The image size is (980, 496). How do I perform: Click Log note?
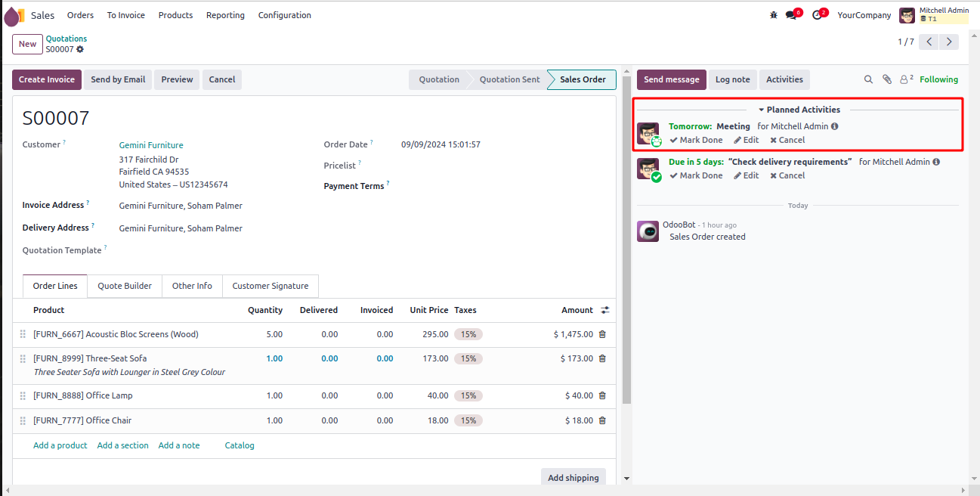[x=733, y=79]
